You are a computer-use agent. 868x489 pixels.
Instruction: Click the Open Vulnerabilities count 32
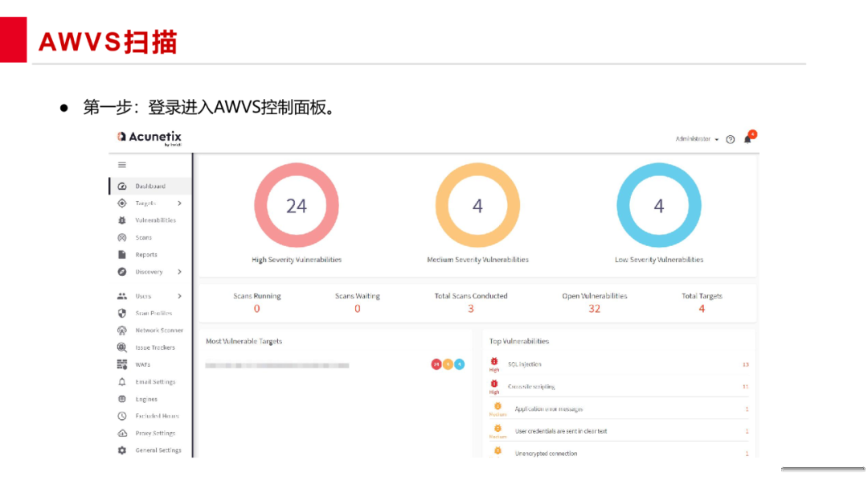(x=594, y=309)
